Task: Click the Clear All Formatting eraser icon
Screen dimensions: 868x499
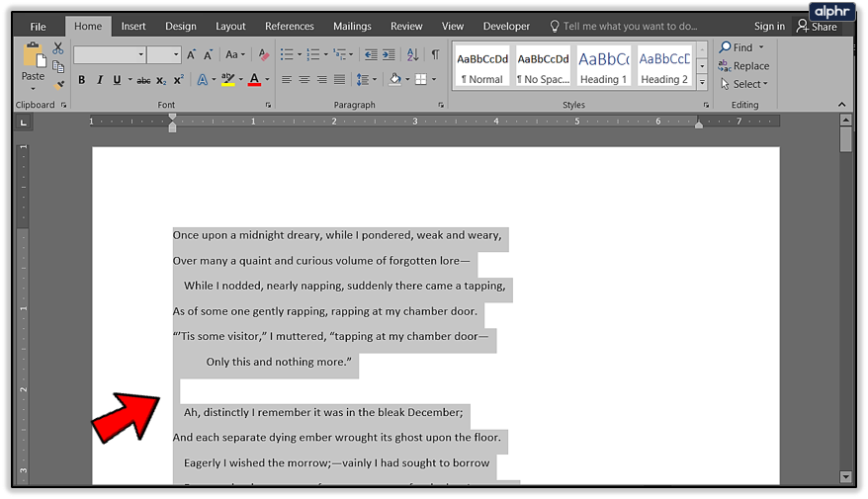Action: tap(262, 55)
